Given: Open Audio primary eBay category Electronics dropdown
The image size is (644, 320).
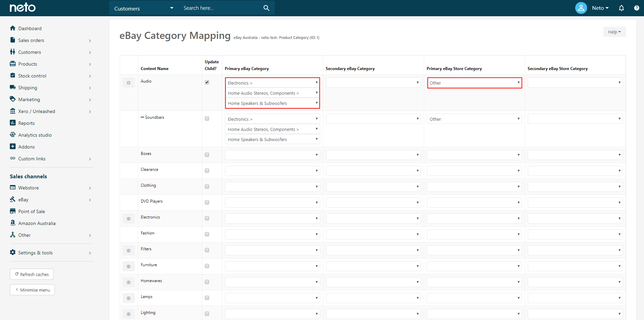Looking at the screenshot, I should (272, 83).
